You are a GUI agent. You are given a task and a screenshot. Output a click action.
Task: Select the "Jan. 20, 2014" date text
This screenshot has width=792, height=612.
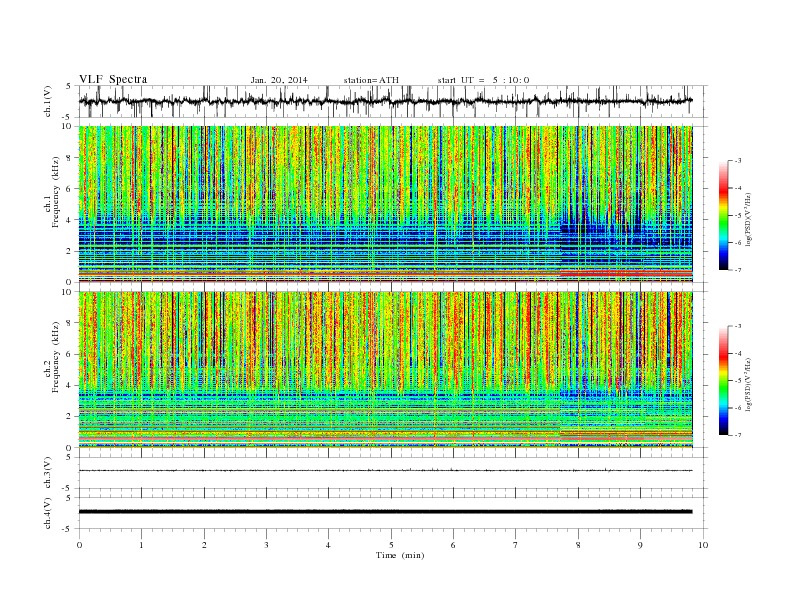coord(279,80)
